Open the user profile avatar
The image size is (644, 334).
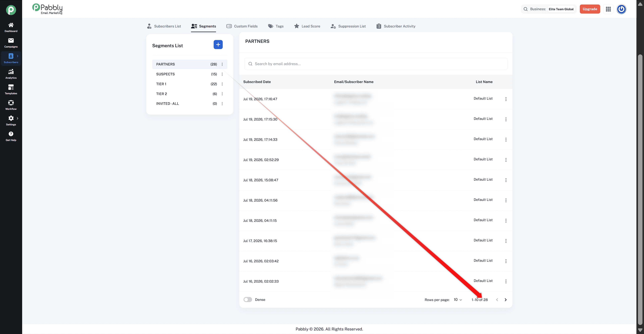(621, 9)
